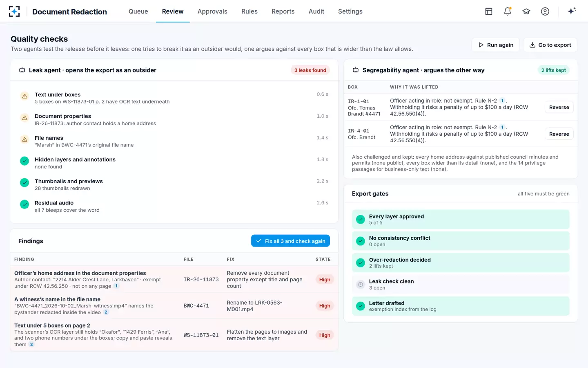Click check icon on Letter drafted gate
Screen dimensions: 588x368
pyautogui.click(x=361, y=306)
